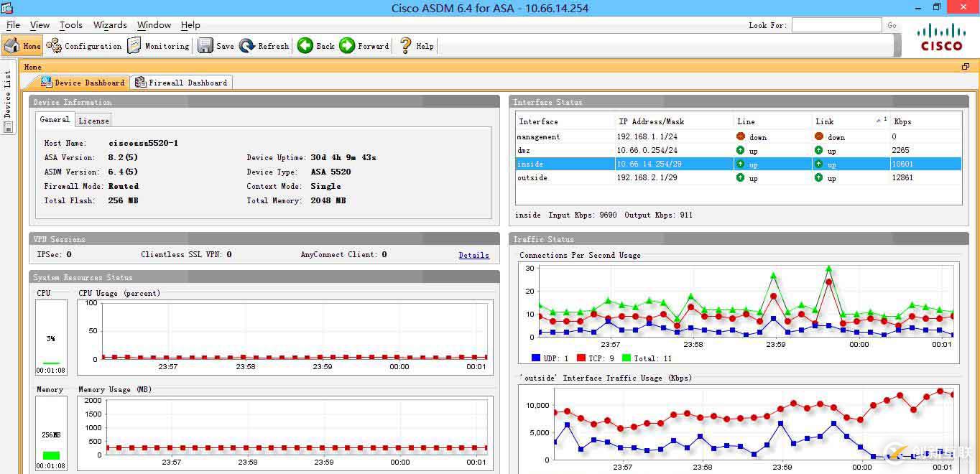Screen dimensions: 980x474
Task: Open the Tools menu
Action: 70,25
